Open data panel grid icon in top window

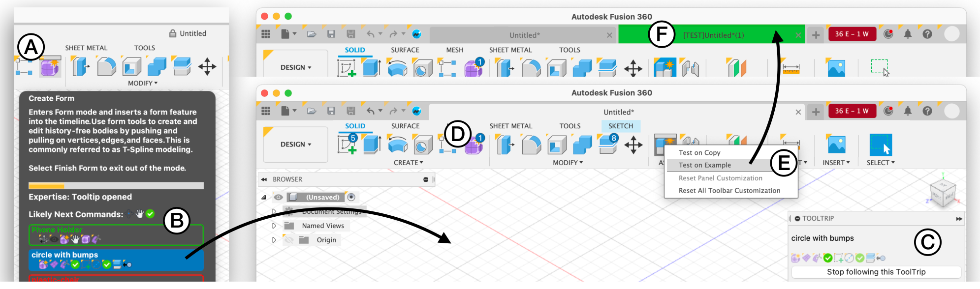coord(266,34)
